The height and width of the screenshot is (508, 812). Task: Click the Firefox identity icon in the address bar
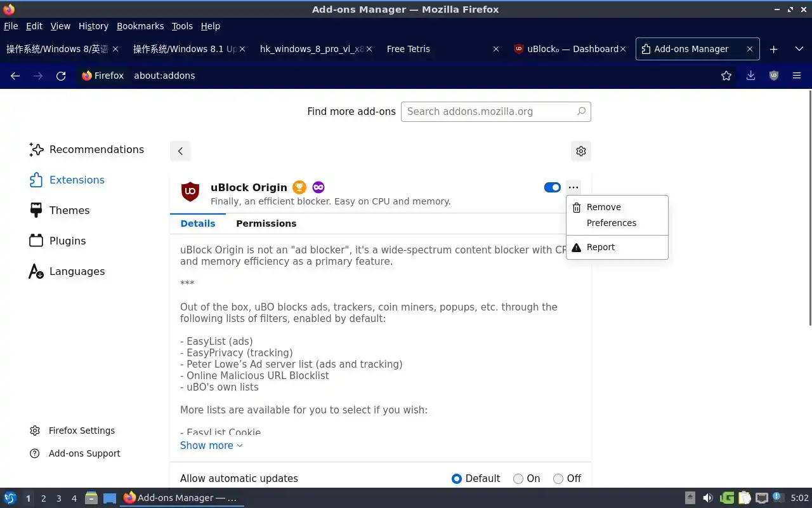[x=87, y=76]
